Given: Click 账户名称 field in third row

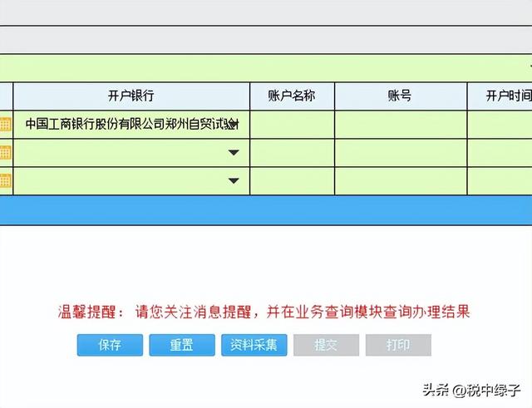Looking at the screenshot, I should (x=292, y=181).
